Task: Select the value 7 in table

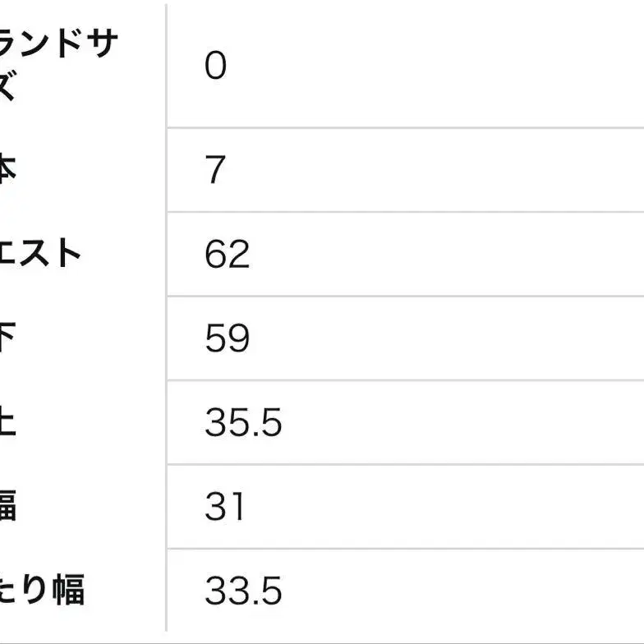Action: [x=215, y=171]
